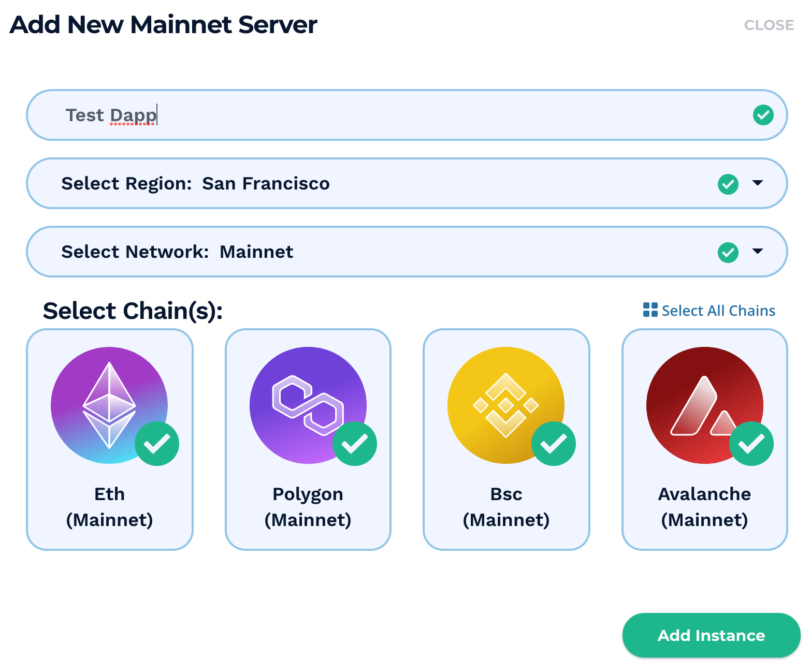The image size is (810, 672).
Task: Click the grid icon beside Select All Chains
Action: pyautogui.click(x=650, y=310)
